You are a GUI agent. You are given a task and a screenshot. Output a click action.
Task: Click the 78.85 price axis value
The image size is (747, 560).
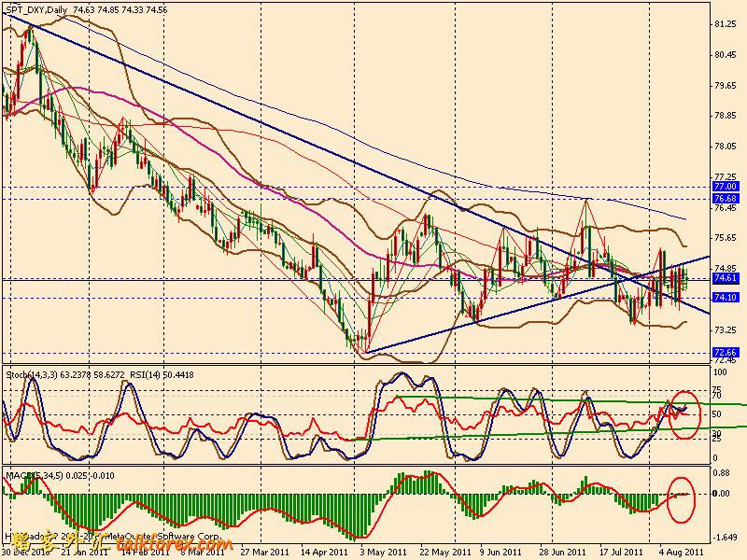pyautogui.click(x=726, y=116)
